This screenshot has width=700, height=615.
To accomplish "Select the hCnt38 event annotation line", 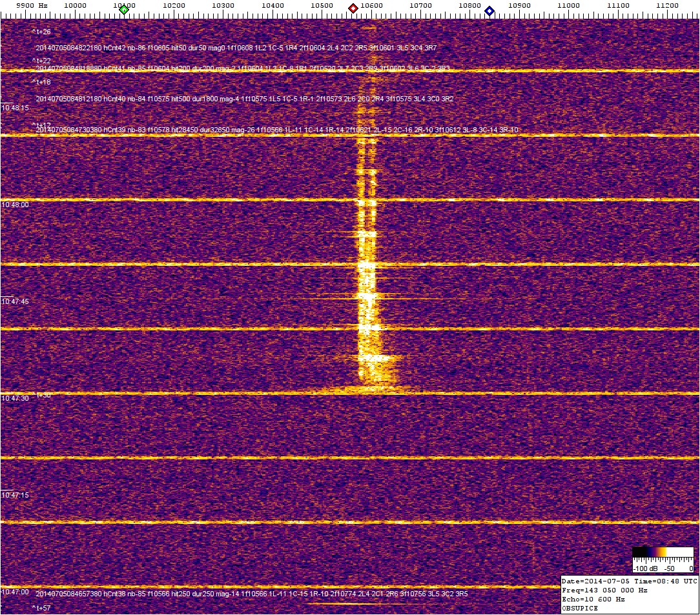I will (252, 594).
